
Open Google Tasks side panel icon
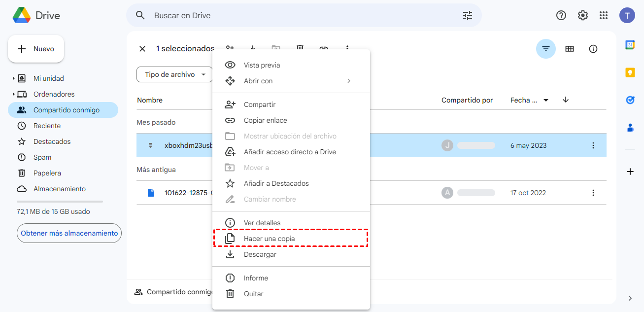point(630,100)
